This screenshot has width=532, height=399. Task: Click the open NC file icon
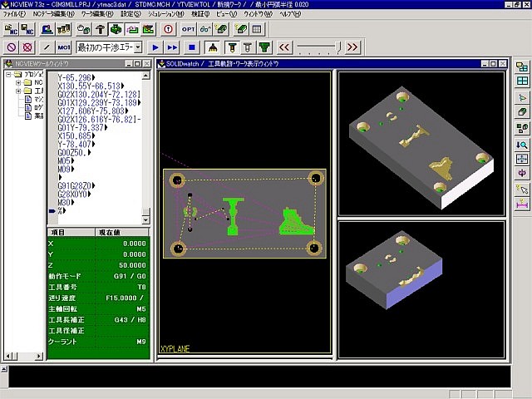pos(11,30)
